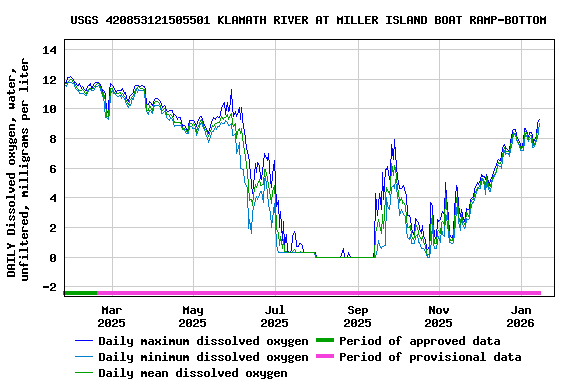Click the y-axis tick value 4
This screenshot has width=576, height=384.
coord(53,198)
